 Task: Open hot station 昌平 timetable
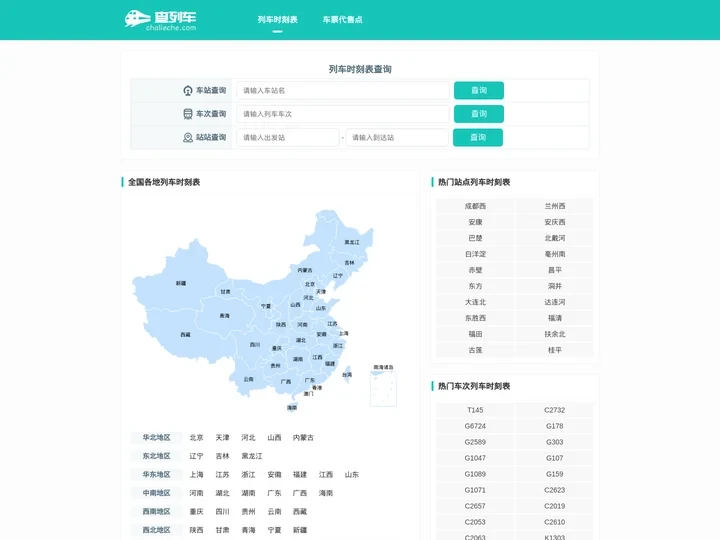tap(555, 270)
